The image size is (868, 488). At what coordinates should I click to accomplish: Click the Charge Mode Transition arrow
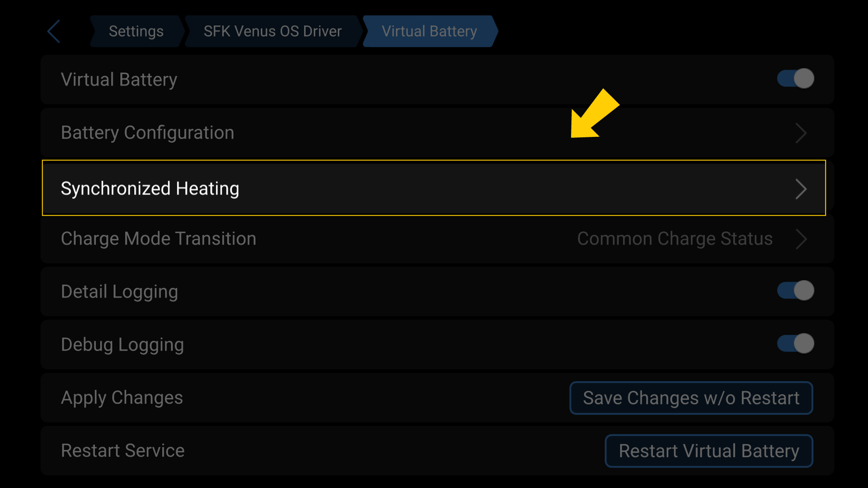point(802,239)
